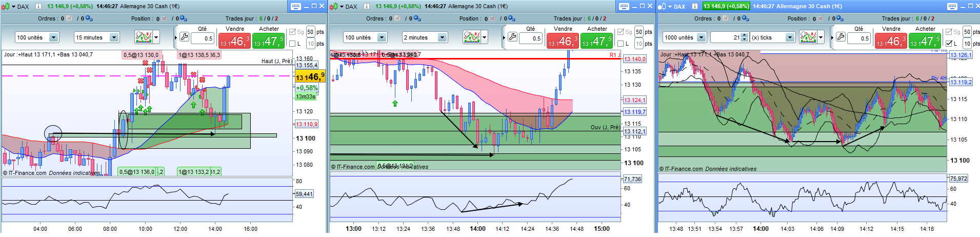The width and height of the screenshot is (980, 237).
Task: Cancel orders X icon in first chart
Action: point(69,18)
